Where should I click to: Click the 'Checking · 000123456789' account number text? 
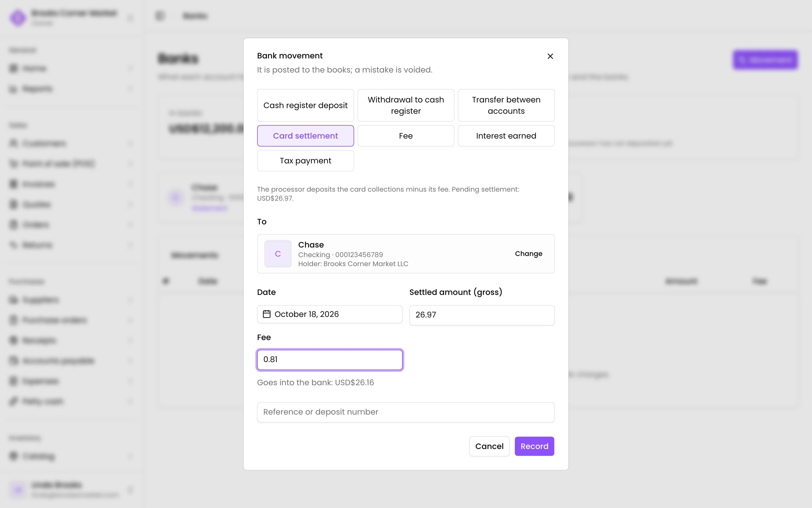[340, 255]
